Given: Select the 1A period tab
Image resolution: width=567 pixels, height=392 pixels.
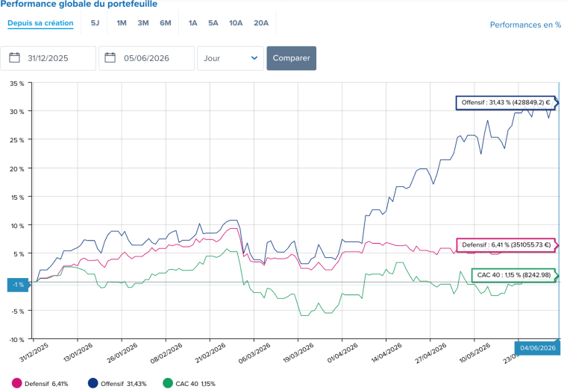Looking at the screenshot, I should click(x=192, y=23).
